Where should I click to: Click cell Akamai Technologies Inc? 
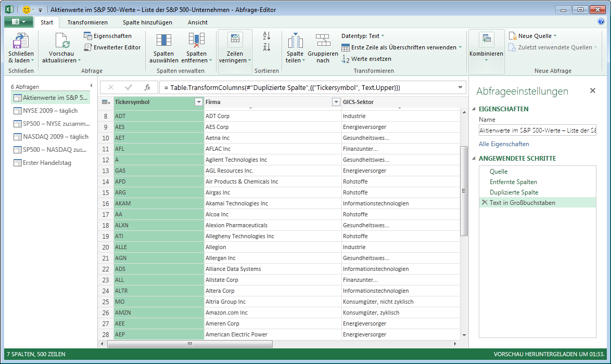point(273,203)
